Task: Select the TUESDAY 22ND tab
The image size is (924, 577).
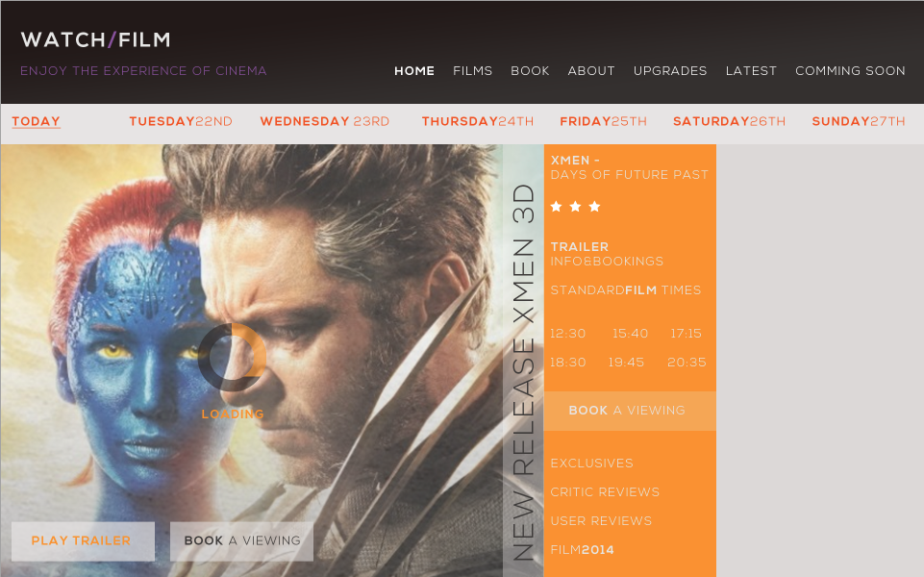Action: click(x=181, y=121)
